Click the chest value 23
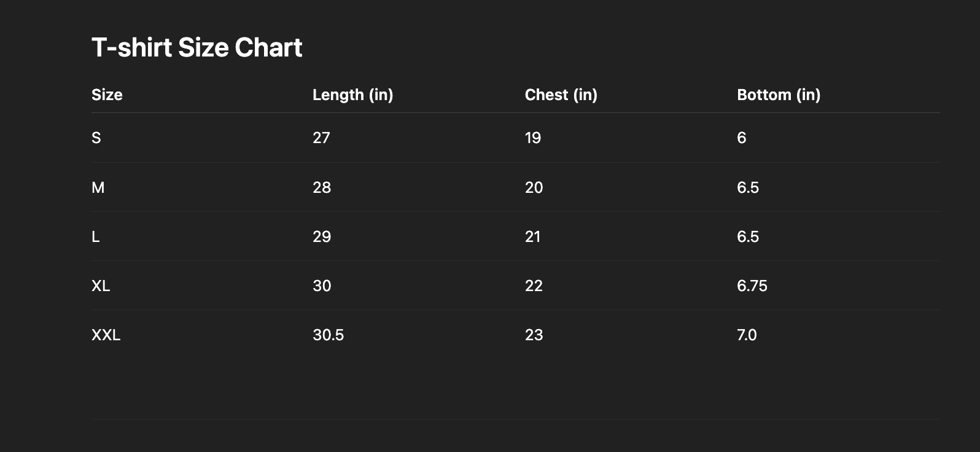 [534, 335]
